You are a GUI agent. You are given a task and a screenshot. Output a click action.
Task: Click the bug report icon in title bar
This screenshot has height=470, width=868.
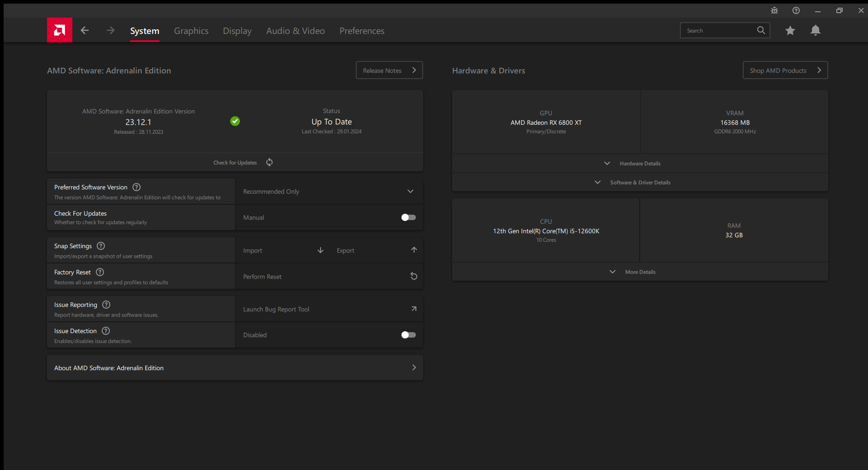tap(774, 10)
